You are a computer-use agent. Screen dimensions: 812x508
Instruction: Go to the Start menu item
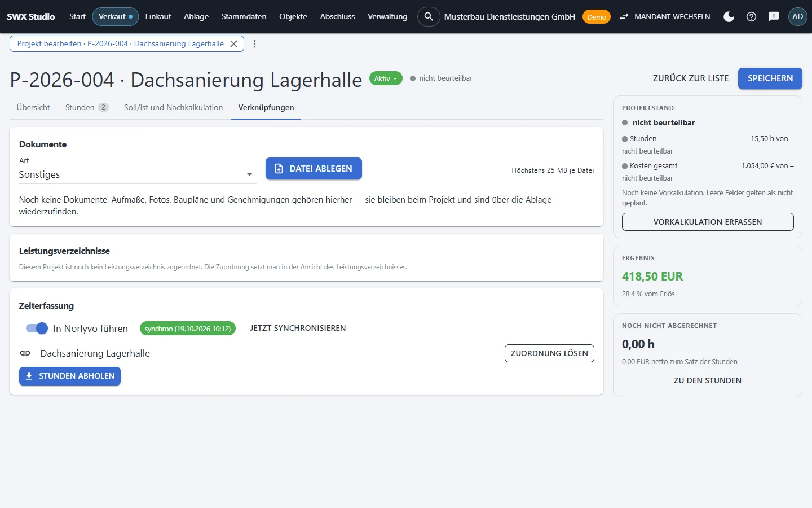pyautogui.click(x=77, y=16)
